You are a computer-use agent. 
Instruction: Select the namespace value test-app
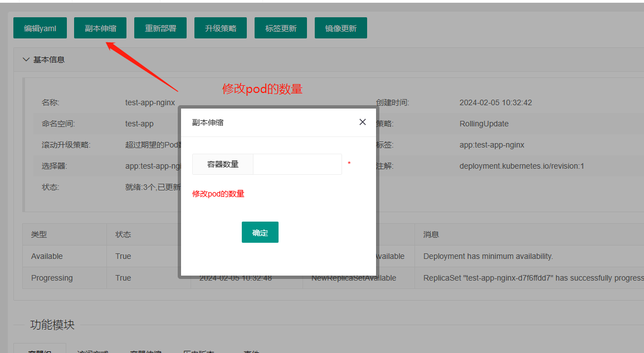139,124
